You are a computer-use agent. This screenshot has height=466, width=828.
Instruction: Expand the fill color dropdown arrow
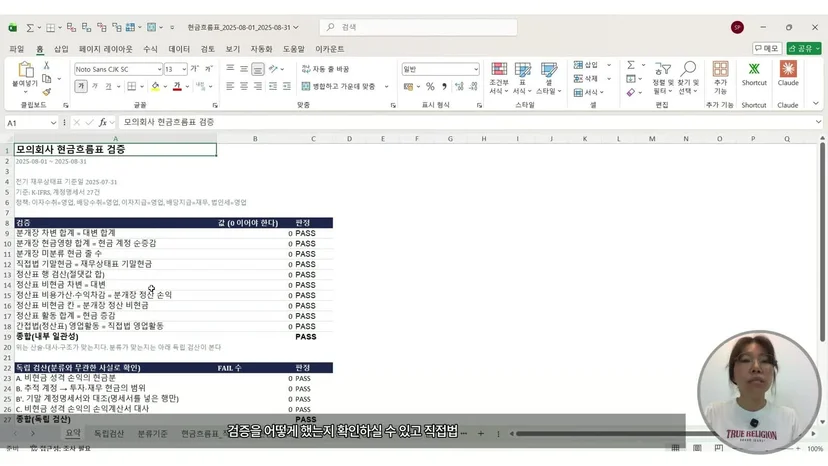coord(165,87)
